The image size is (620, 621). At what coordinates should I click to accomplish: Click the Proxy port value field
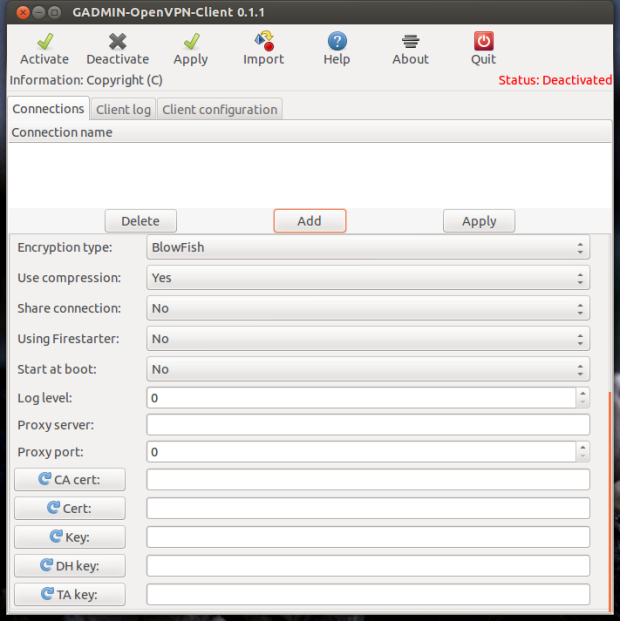361,452
